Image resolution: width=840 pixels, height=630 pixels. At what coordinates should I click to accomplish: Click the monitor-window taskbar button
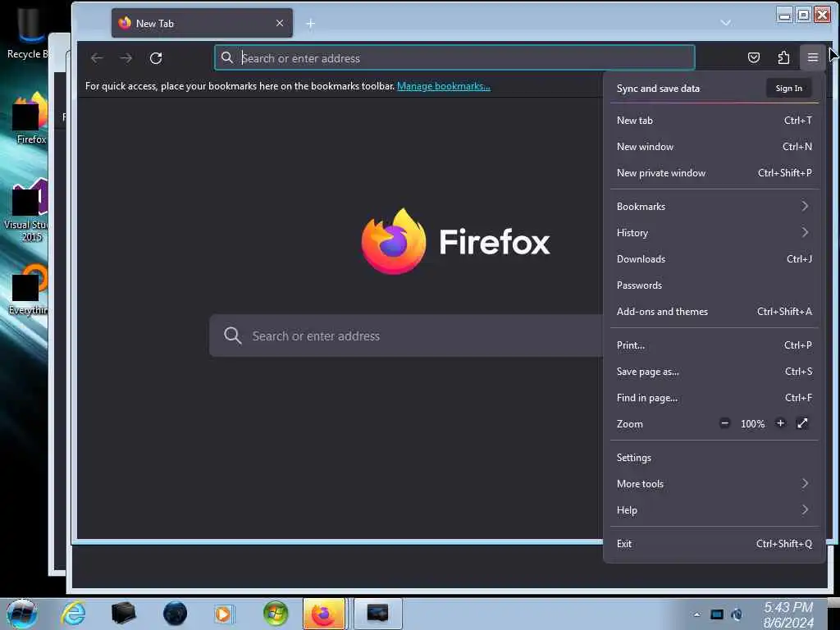(377, 614)
